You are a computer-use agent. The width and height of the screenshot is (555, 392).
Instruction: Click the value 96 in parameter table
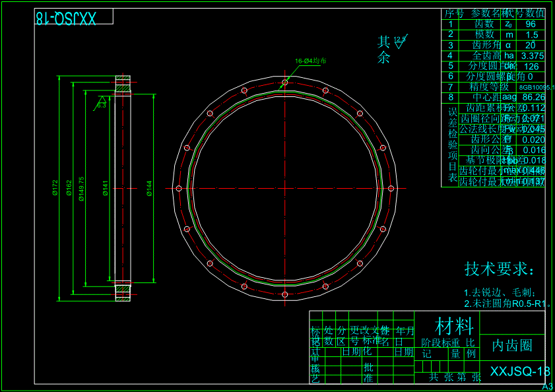[x=530, y=24]
